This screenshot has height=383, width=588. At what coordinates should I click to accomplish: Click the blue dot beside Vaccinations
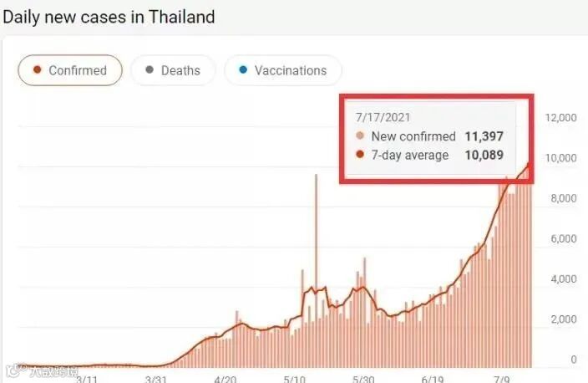(243, 70)
